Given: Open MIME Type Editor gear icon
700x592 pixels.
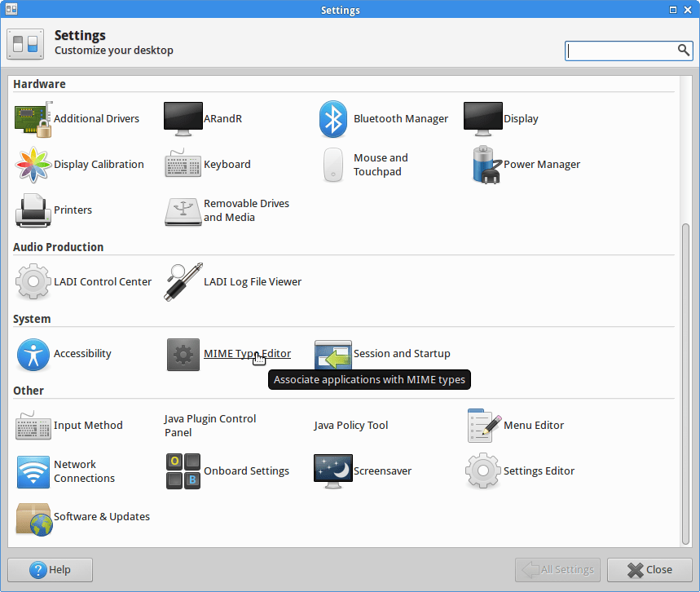Looking at the screenshot, I should (x=183, y=355).
